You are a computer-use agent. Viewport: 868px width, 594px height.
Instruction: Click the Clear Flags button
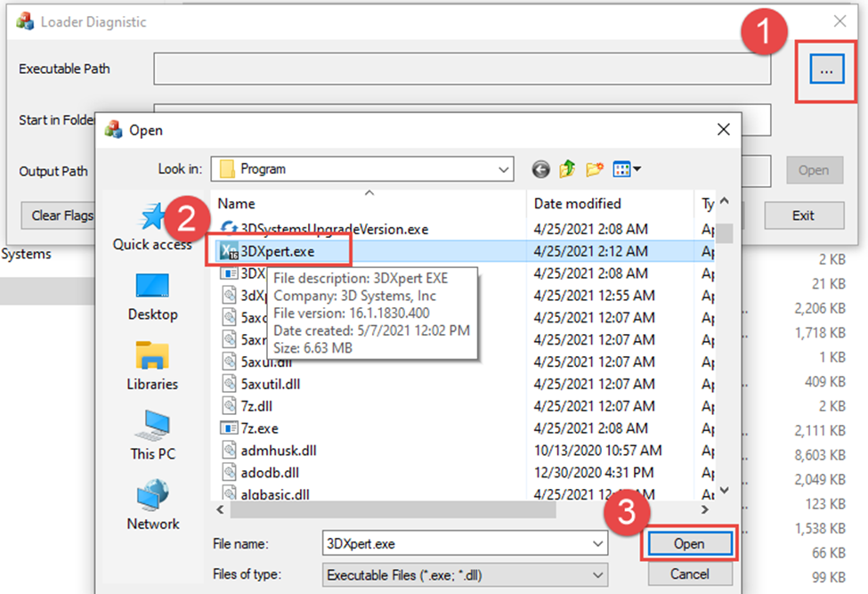[59, 216]
